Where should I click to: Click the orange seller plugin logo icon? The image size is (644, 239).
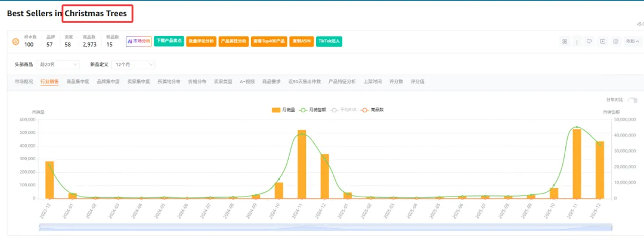[16, 41]
